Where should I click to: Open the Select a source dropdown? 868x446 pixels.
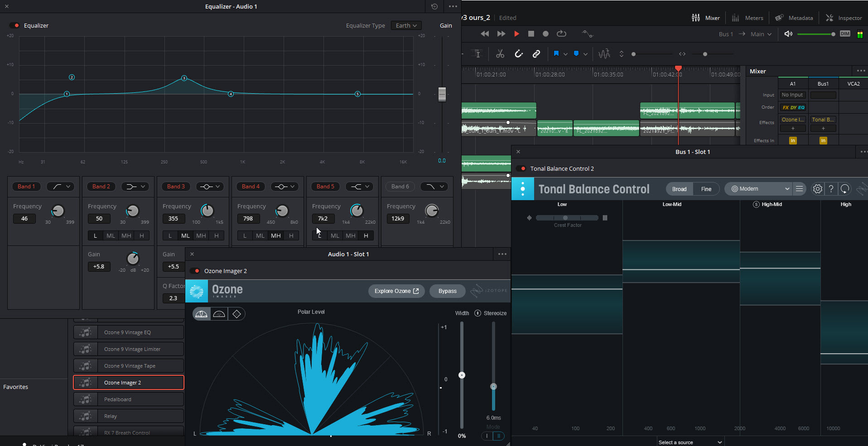point(689,442)
